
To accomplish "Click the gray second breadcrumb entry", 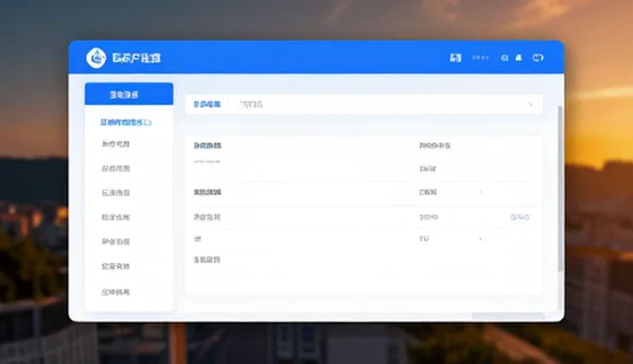I will [x=251, y=105].
